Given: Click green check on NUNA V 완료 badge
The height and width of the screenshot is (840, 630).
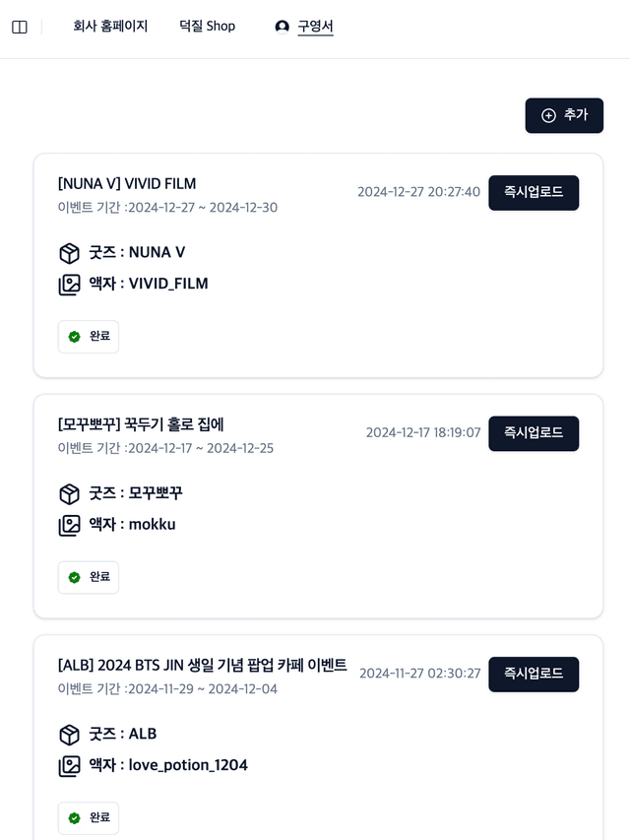Looking at the screenshot, I should click(75, 337).
